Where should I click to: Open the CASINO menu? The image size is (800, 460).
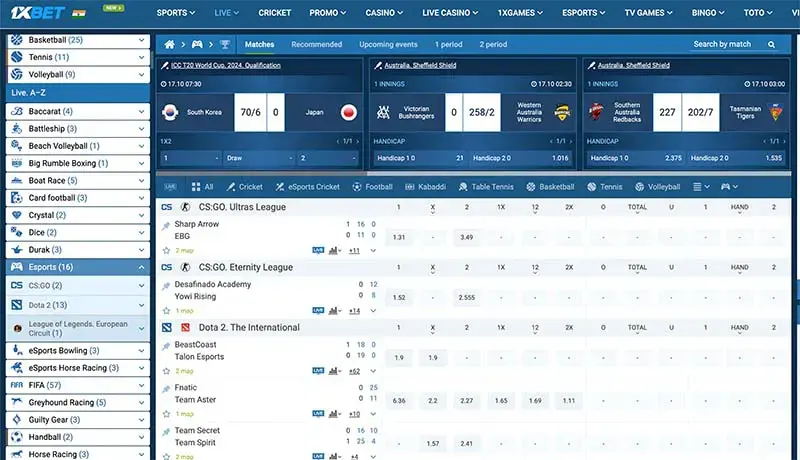point(384,13)
